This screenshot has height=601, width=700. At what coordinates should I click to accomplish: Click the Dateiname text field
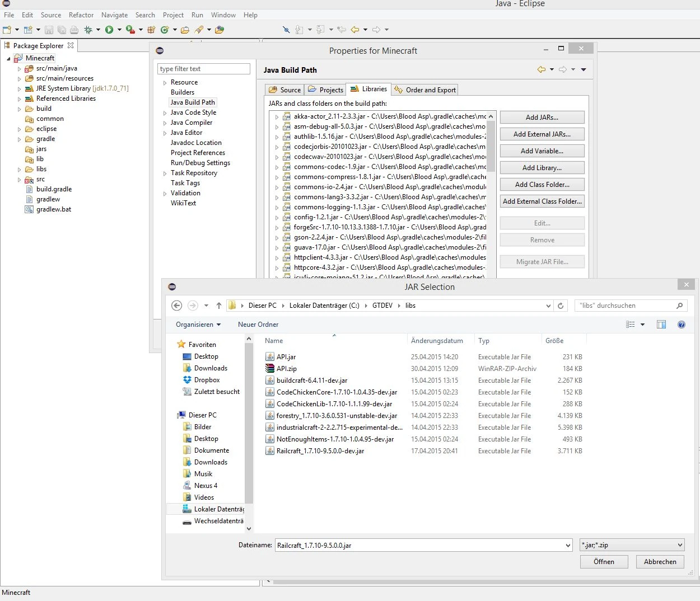(419, 545)
